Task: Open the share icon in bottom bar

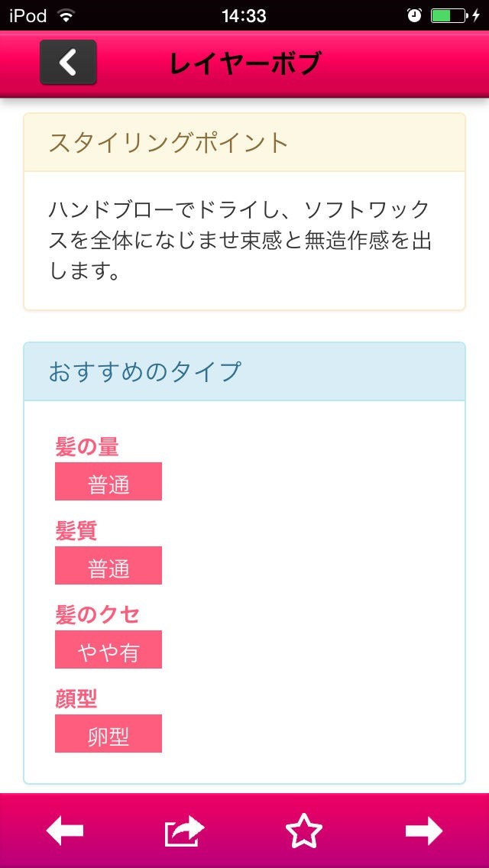Action: pyautogui.click(x=185, y=831)
